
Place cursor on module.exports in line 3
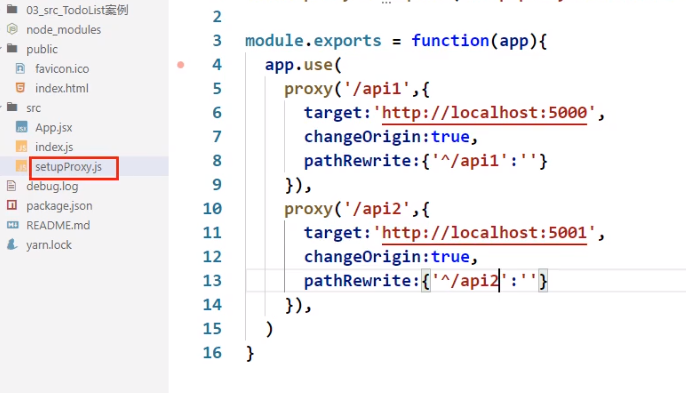click(x=313, y=41)
